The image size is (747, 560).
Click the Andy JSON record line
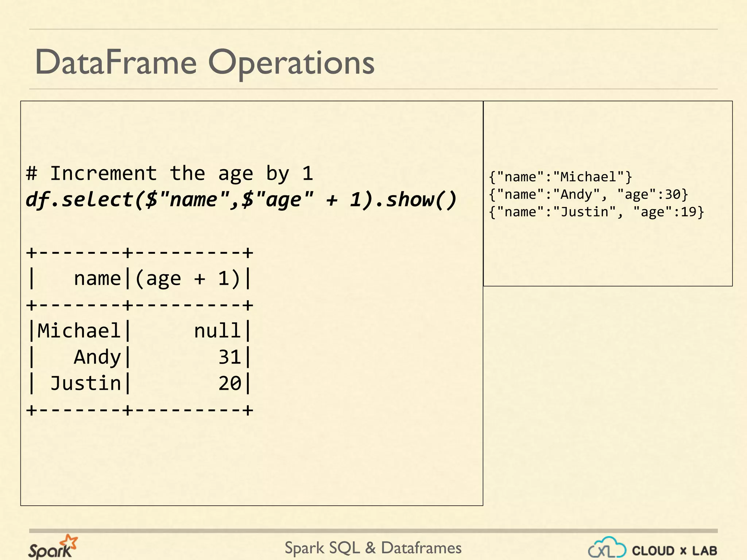588,194
